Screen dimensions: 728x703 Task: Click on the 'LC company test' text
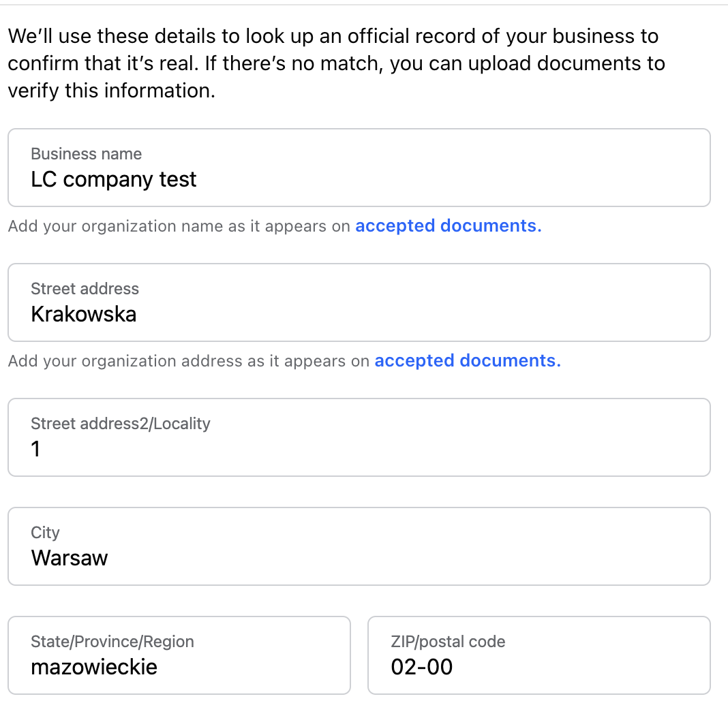pyautogui.click(x=114, y=179)
